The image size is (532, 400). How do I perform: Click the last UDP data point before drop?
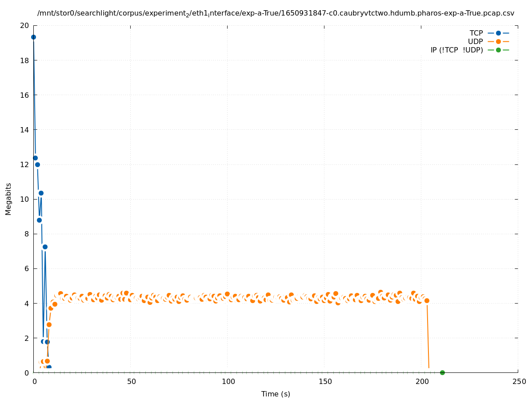click(427, 300)
